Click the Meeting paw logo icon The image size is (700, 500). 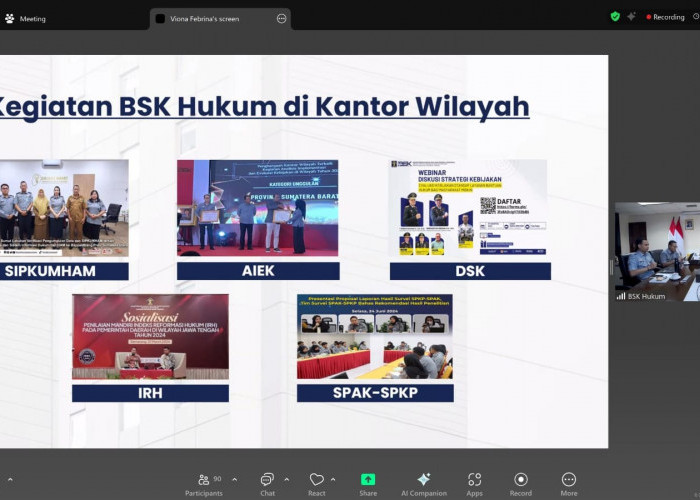(9, 19)
